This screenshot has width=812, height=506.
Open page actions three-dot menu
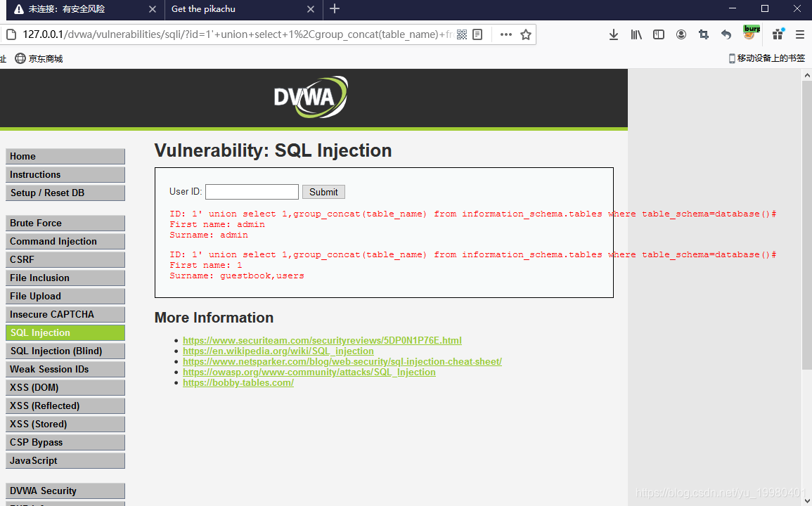pos(506,34)
